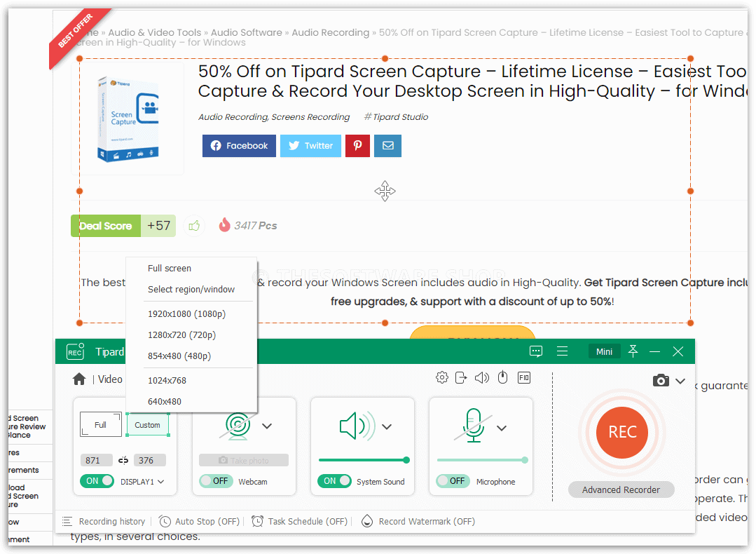Open the #Tipard Studio tag link
The height and width of the screenshot is (554, 756).
(397, 117)
